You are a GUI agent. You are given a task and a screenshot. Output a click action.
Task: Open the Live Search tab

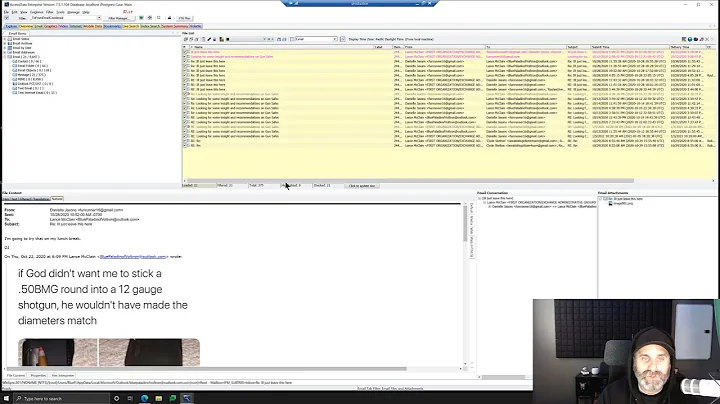(131, 26)
